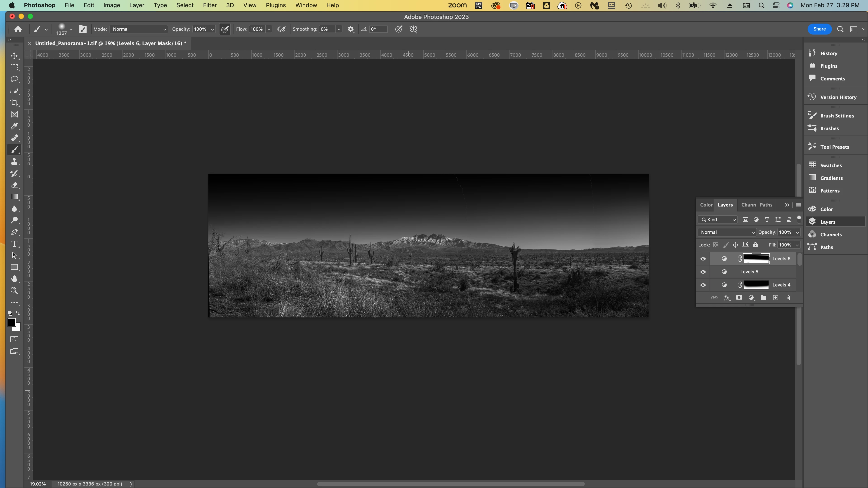The width and height of the screenshot is (868, 488).
Task: Select the Crop tool
Action: click(14, 103)
